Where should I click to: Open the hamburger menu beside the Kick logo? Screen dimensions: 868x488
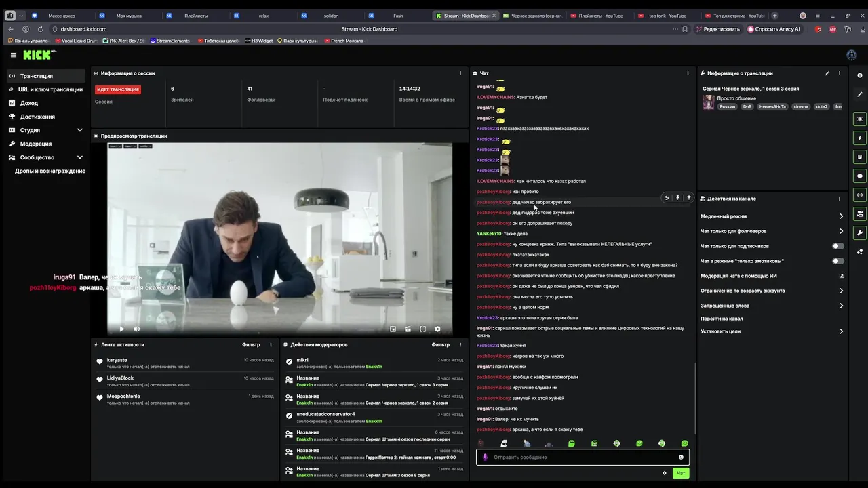click(13, 55)
